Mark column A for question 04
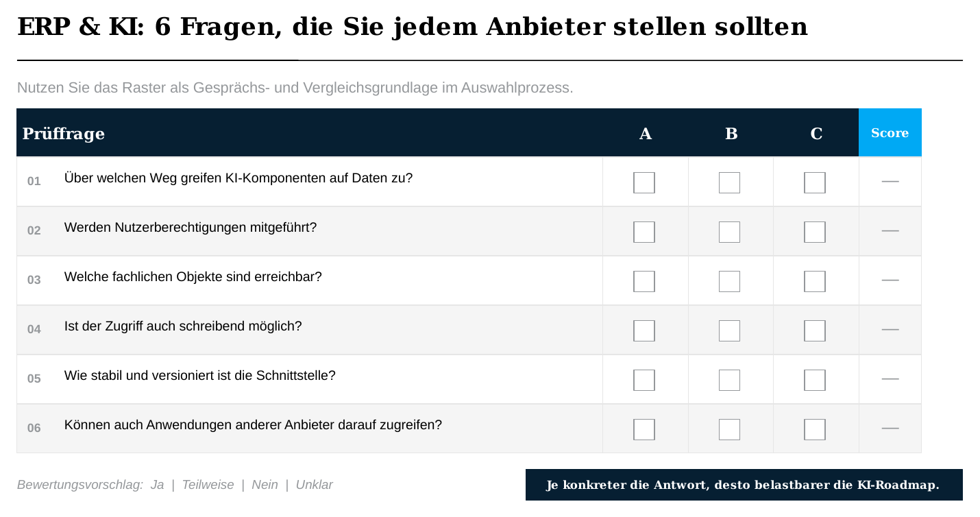 click(644, 331)
